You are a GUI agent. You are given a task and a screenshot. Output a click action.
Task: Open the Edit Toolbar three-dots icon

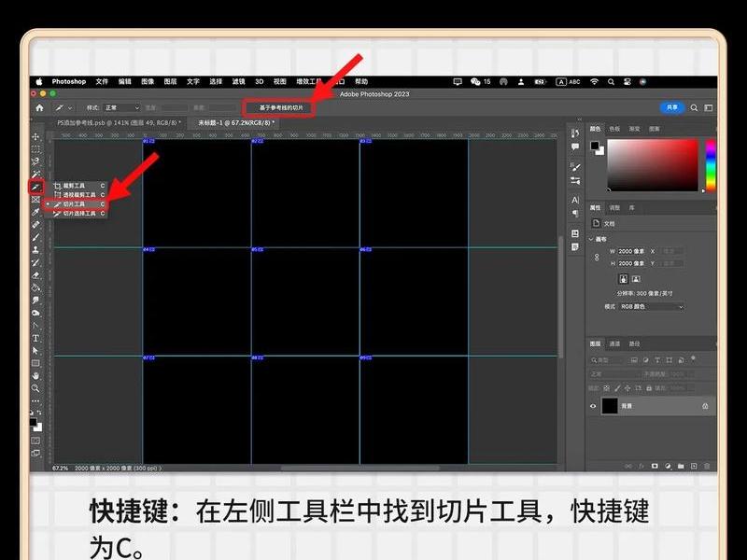point(35,401)
